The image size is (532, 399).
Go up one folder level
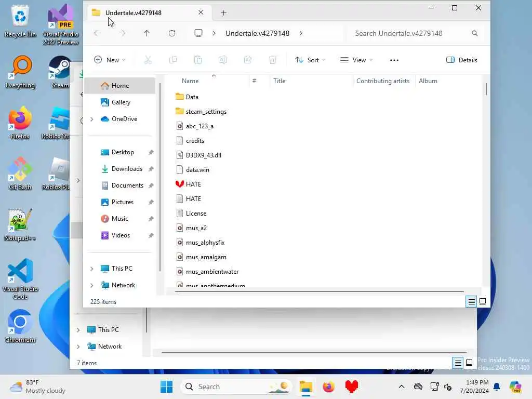click(x=147, y=33)
